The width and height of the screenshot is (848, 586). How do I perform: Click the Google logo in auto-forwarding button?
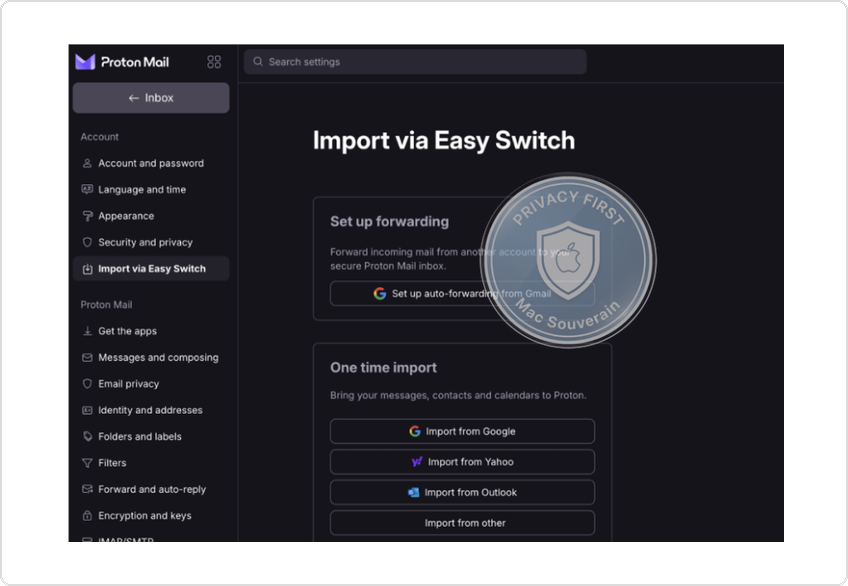click(380, 294)
